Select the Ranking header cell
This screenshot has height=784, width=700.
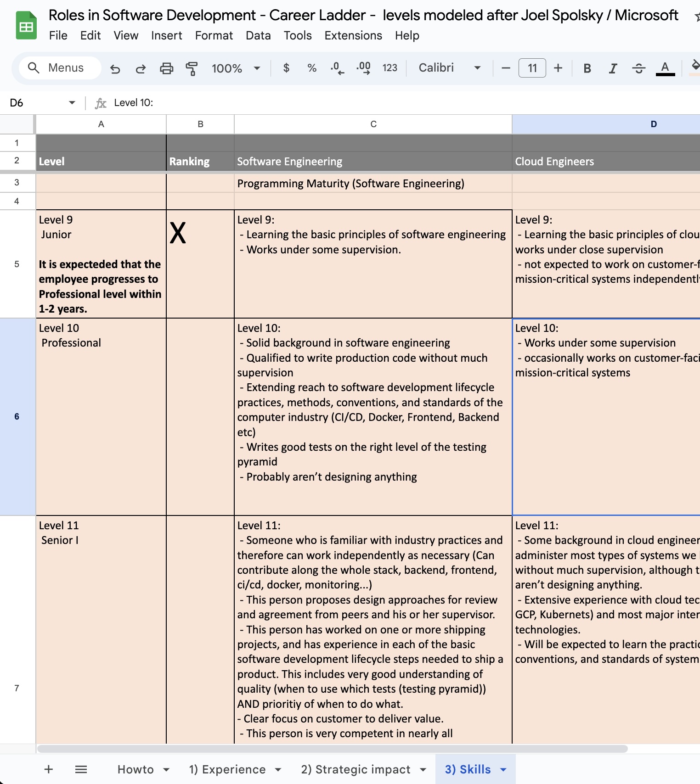coord(200,162)
